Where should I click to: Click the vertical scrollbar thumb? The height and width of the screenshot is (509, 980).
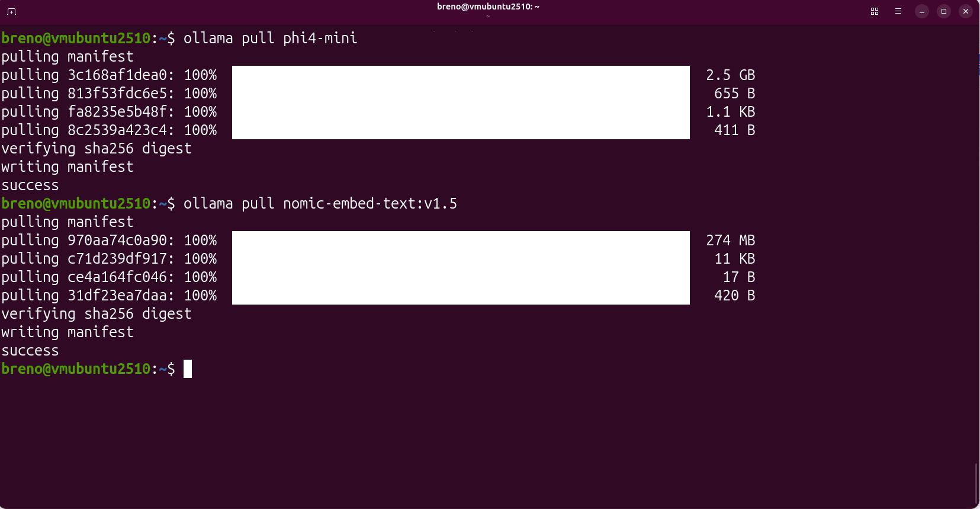coord(976,483)
